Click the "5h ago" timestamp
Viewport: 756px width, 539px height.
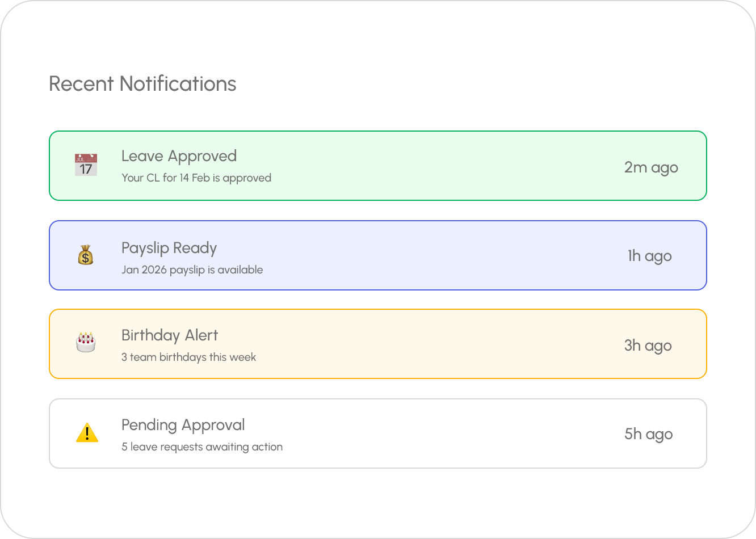click(648, 434)
